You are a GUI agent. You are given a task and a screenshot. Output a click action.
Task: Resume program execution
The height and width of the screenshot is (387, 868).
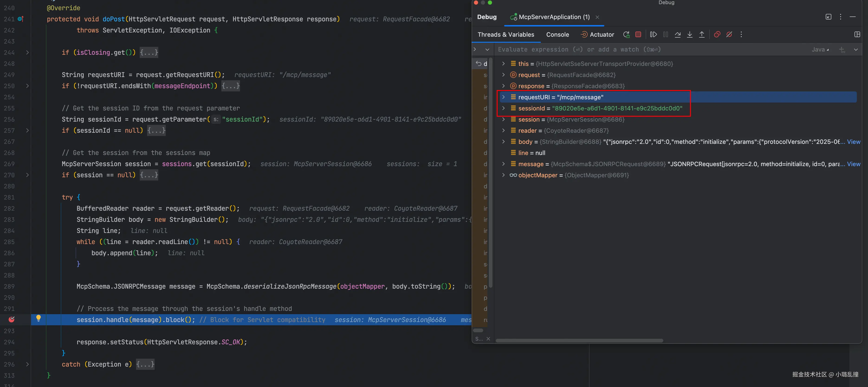pyautogui.click(x=653, y=34)
